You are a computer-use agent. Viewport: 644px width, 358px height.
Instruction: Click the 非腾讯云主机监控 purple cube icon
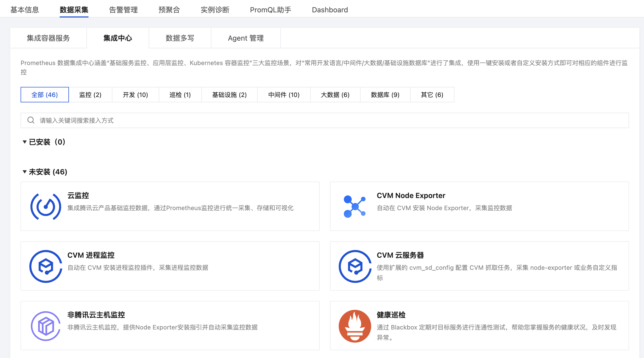46,326
